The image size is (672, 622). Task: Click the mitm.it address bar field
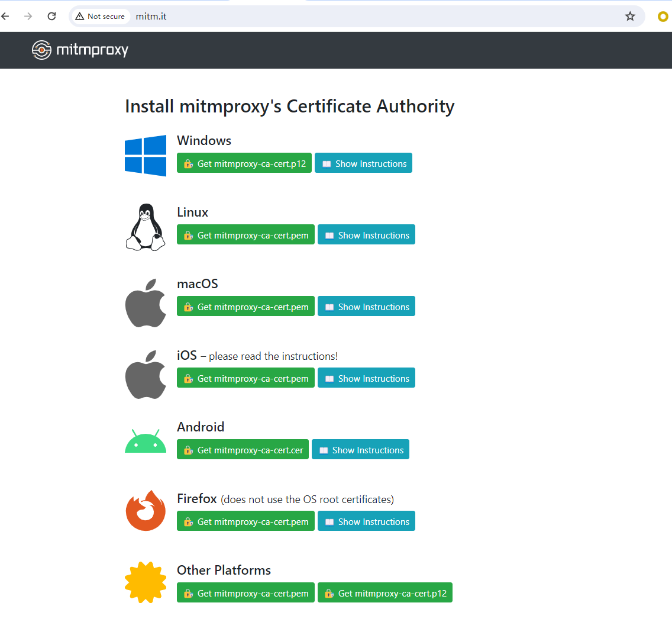tap(355, 17)
